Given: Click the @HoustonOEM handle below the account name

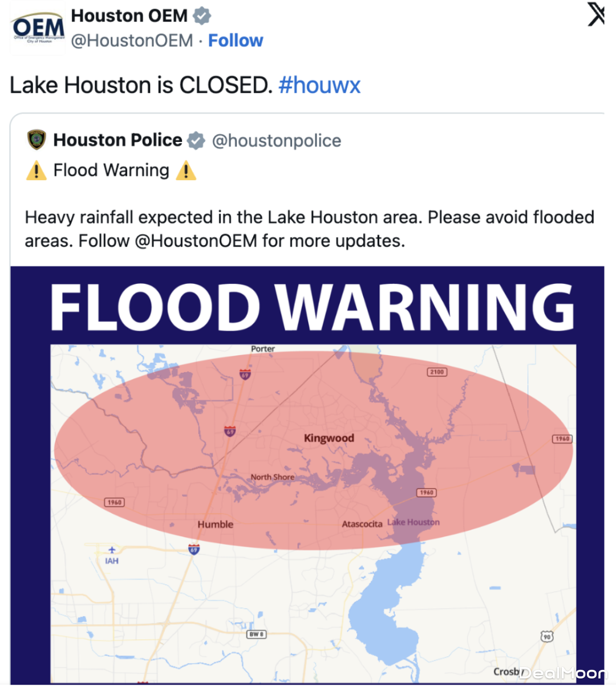Looking at the screenshot, I should coord(132,40).
